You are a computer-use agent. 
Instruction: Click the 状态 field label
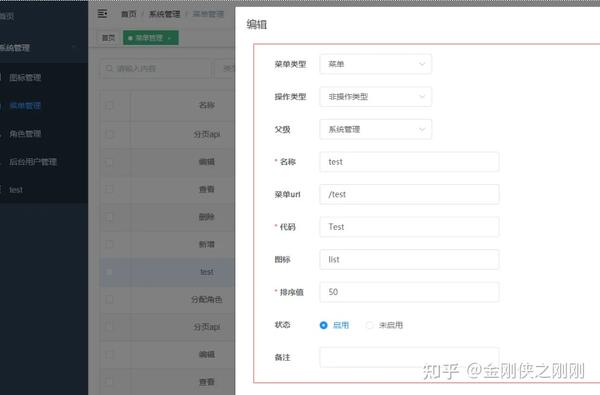point(282,325)
